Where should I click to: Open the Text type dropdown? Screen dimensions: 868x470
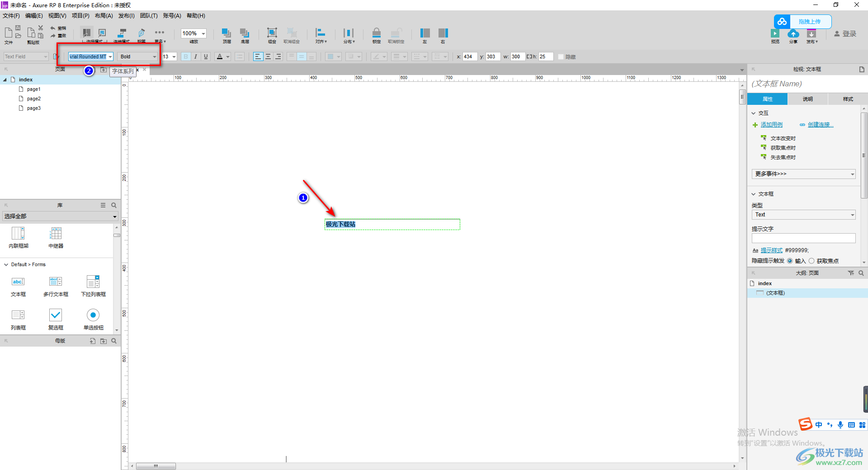[803, 215]
